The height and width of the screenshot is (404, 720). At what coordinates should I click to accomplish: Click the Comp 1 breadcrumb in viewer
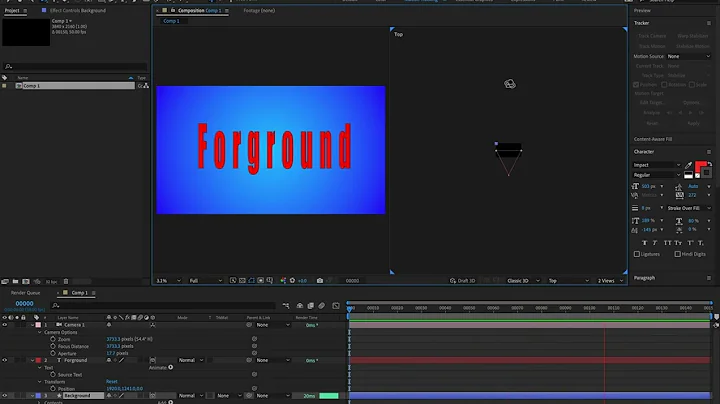point(171,21)
